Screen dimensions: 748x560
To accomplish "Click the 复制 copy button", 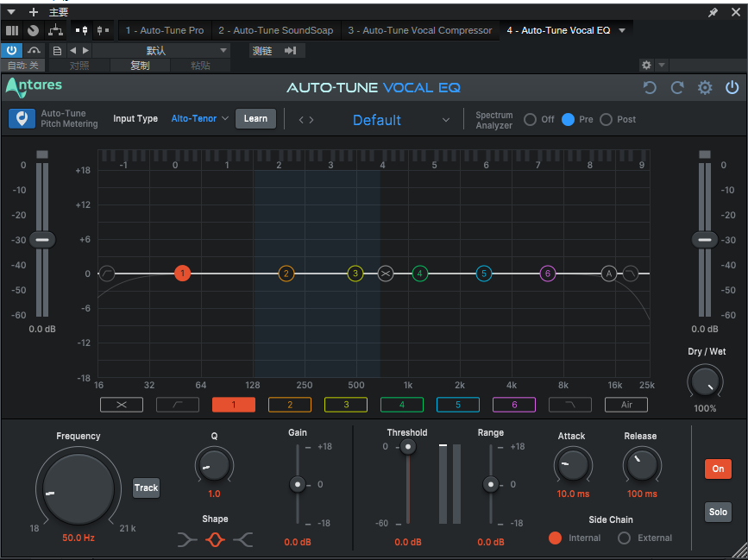I will 141,66.
